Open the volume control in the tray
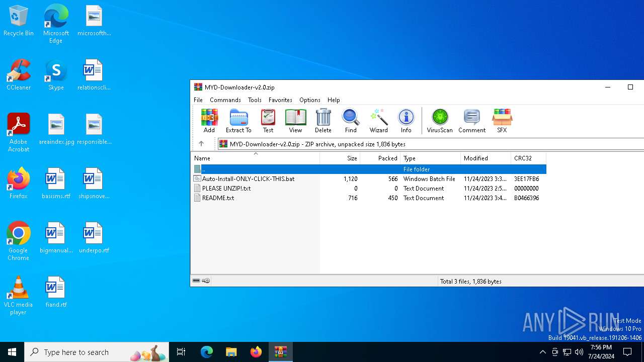This screenshot has width=644, height=362. [579, 352]
